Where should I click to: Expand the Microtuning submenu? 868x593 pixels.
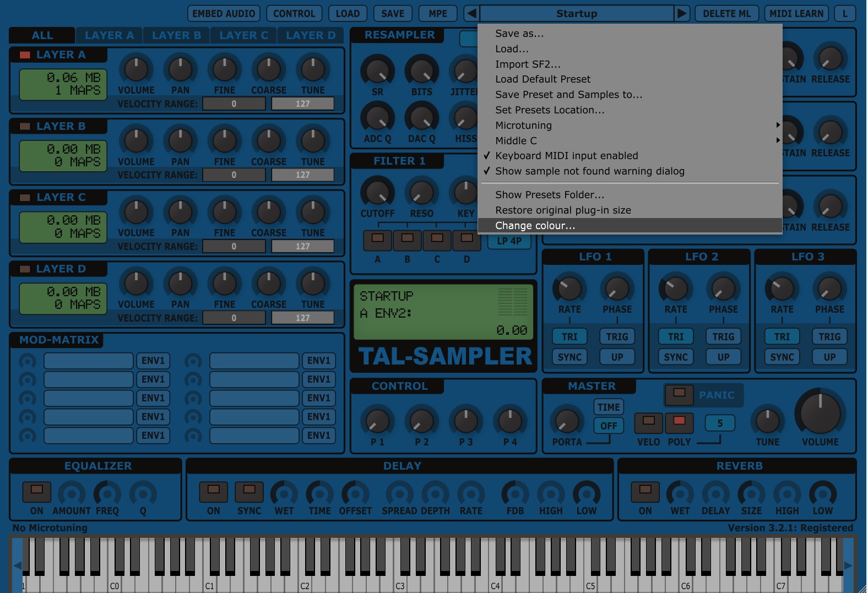point(630,125)
